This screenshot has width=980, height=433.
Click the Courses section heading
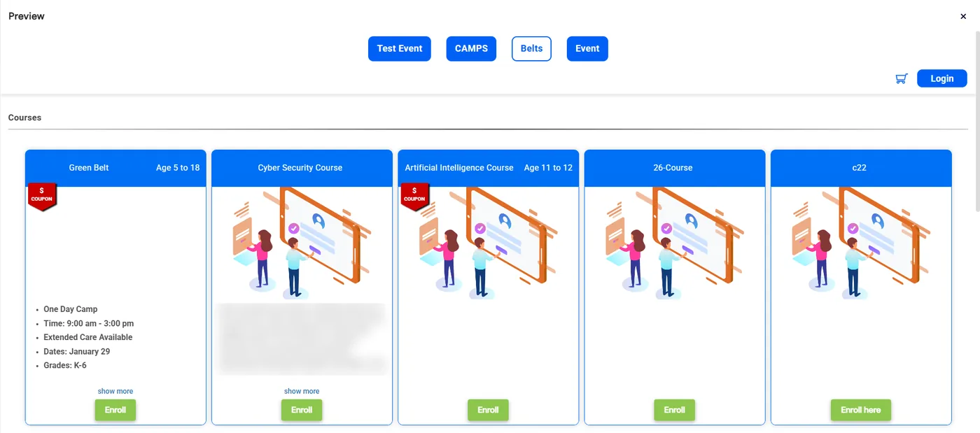pos(25,118)
